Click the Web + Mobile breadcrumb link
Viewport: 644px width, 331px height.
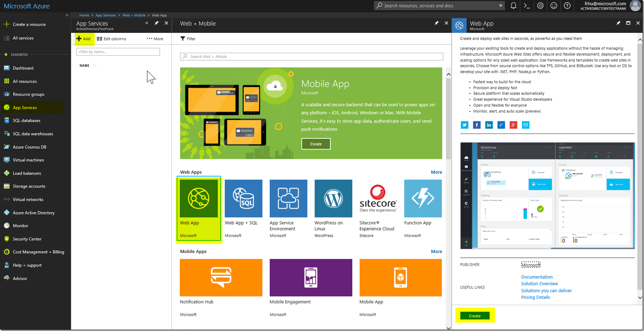[x=134, y=15]
